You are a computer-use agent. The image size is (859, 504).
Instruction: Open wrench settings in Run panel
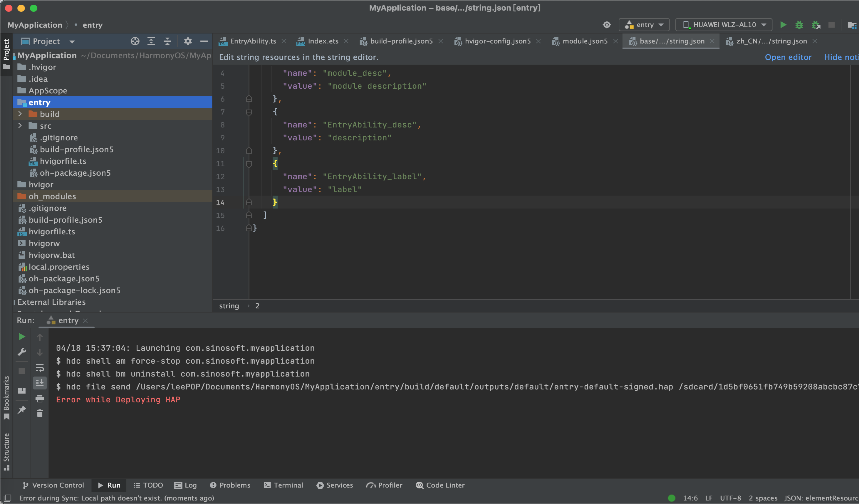tap(22, 352)
